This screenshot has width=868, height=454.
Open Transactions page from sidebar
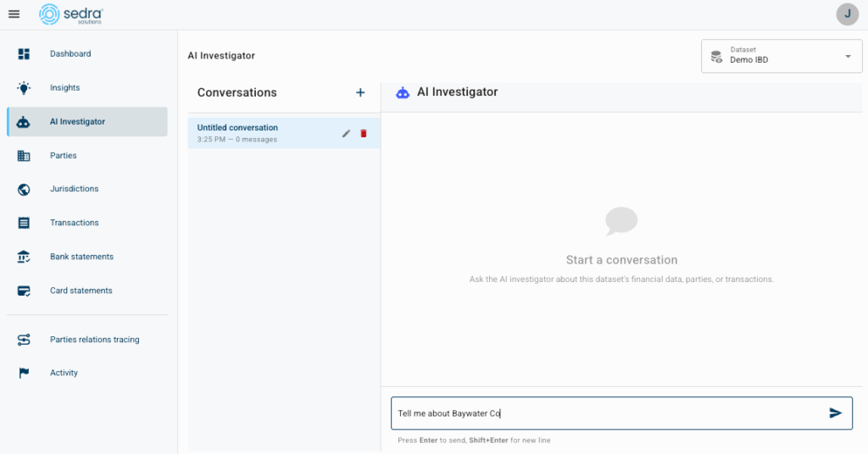(74, 223)
